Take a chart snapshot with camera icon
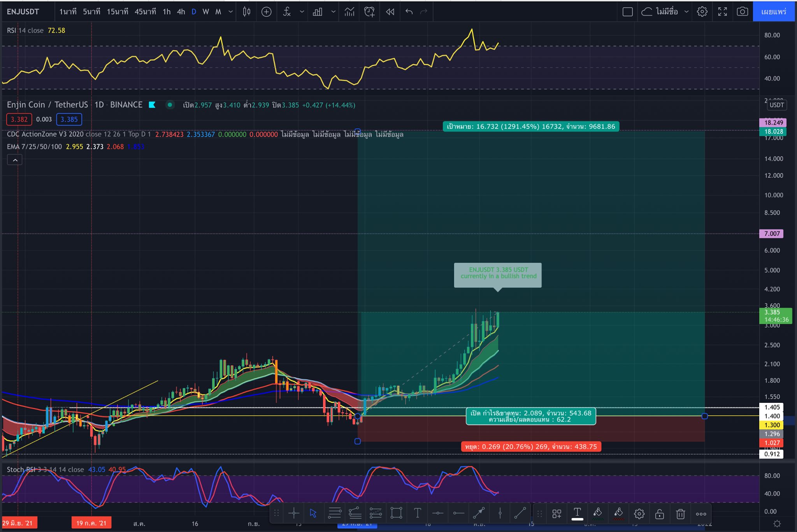Screen dimensions: 797x532 tap(742, 12)
